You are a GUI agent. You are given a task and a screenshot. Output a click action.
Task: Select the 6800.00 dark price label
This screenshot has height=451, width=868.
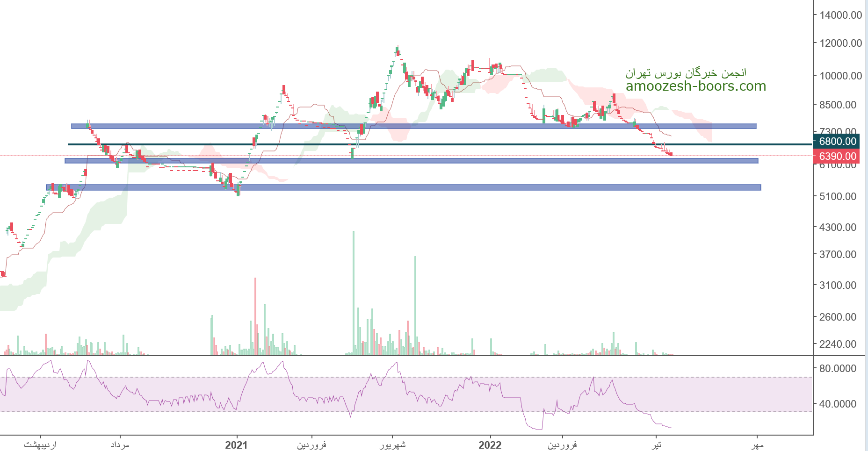click(x=841, y=141)
